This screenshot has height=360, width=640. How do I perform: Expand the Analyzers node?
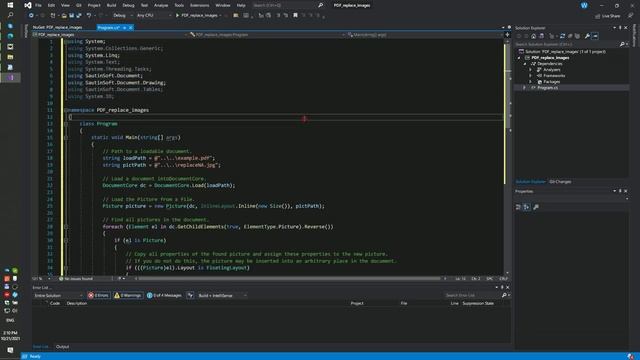coord(531,70)
